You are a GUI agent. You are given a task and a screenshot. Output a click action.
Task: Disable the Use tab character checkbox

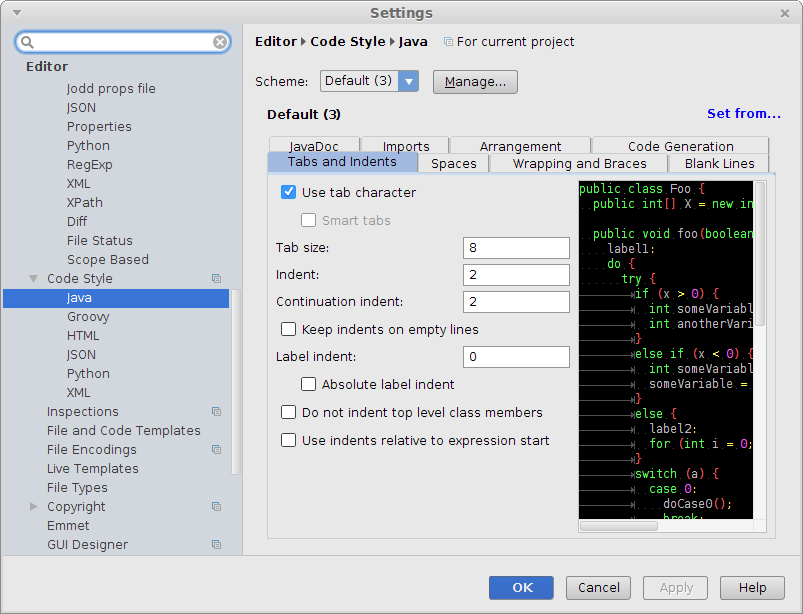(x=289, y=192)
